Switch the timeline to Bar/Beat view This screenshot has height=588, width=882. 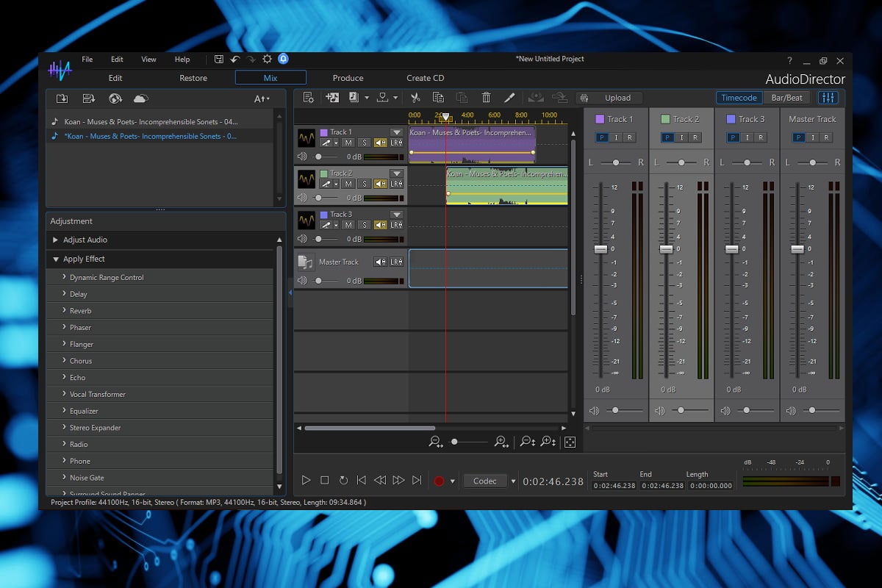coord(786,98)
